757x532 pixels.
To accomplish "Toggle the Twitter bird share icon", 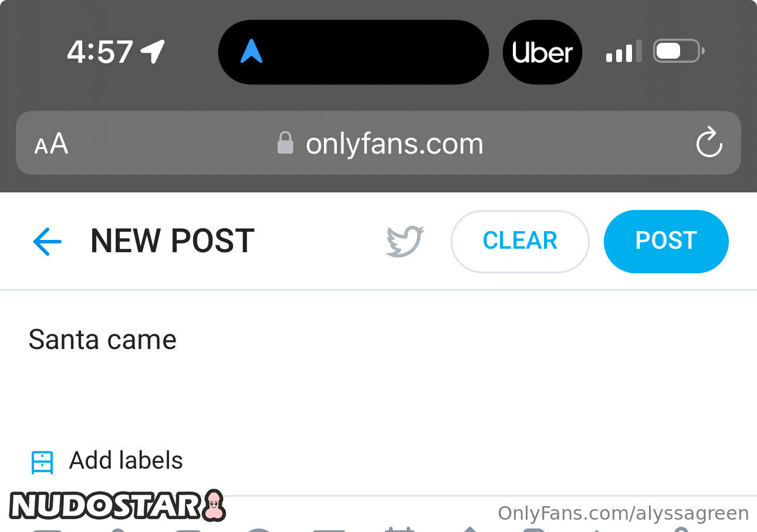I will point(404,241).
